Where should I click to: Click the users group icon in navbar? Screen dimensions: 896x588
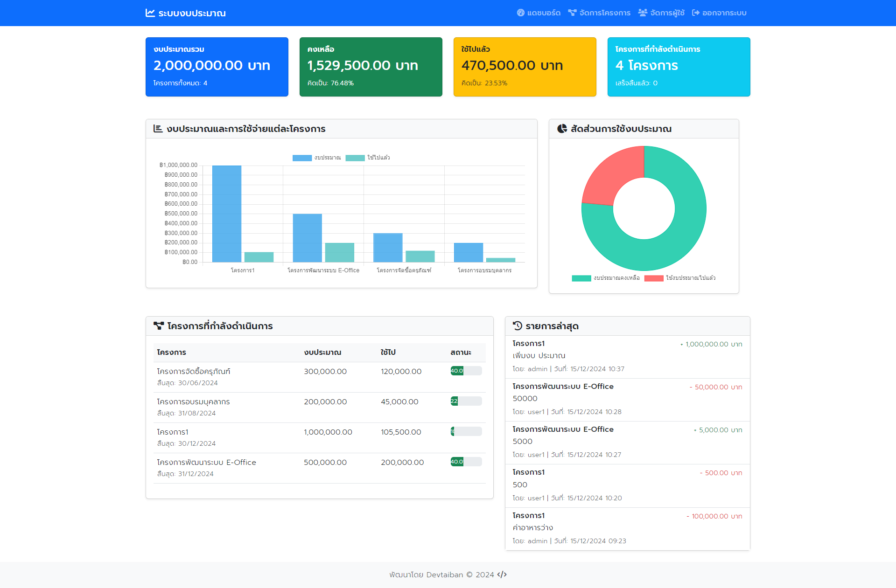[643, 13]
